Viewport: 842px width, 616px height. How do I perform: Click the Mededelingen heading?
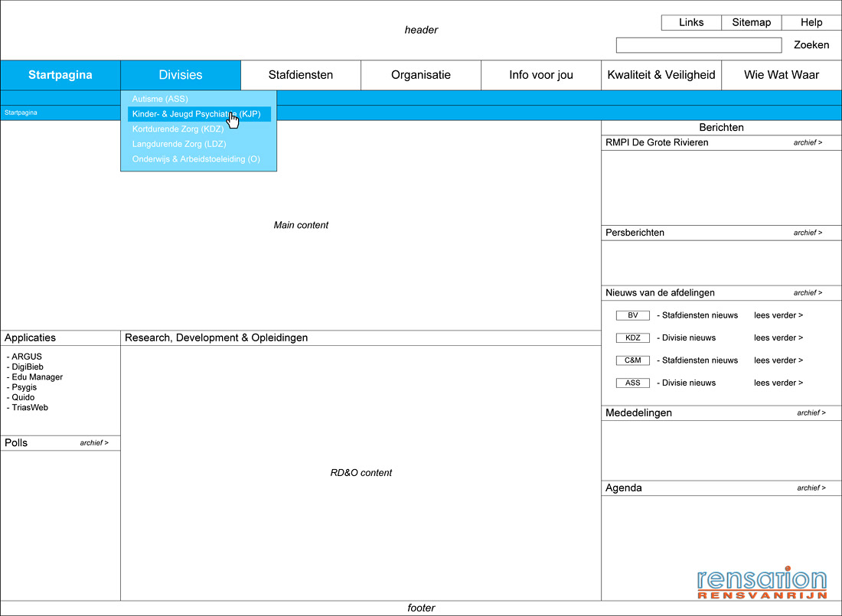point(638,413)
